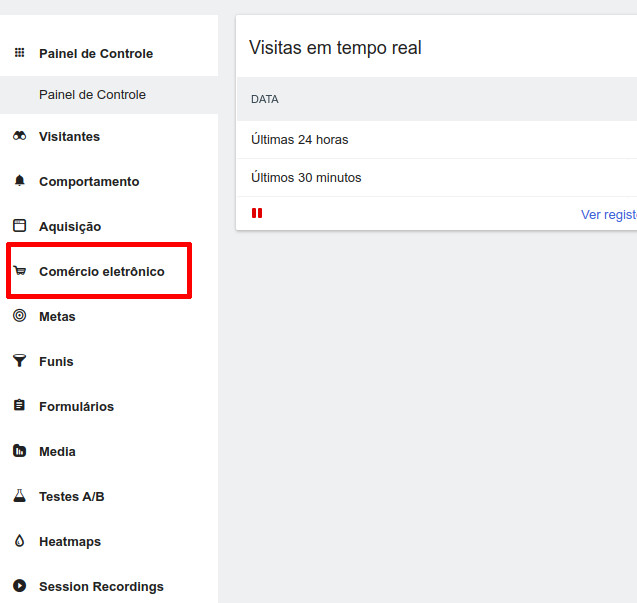
Task: Select the Últimos 30 minutos row
Action: tap(306, 178)
